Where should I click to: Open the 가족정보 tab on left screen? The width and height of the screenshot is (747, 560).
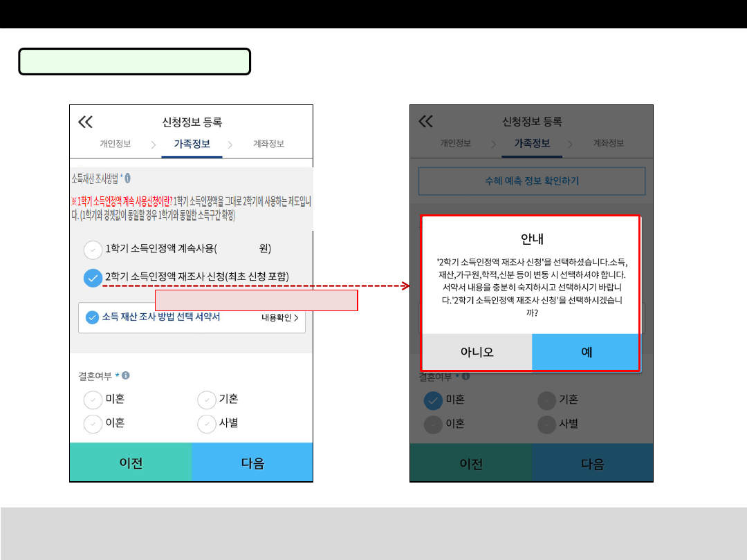(192, 144)
